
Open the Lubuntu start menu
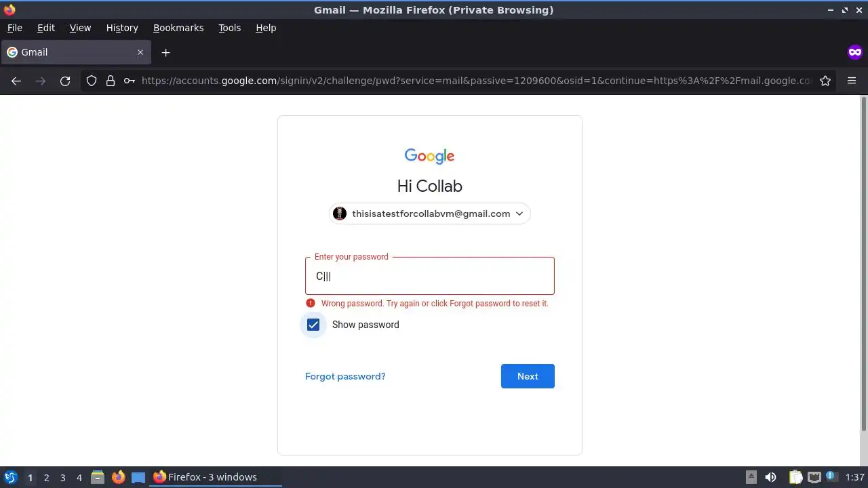click(x=10, y=477)
